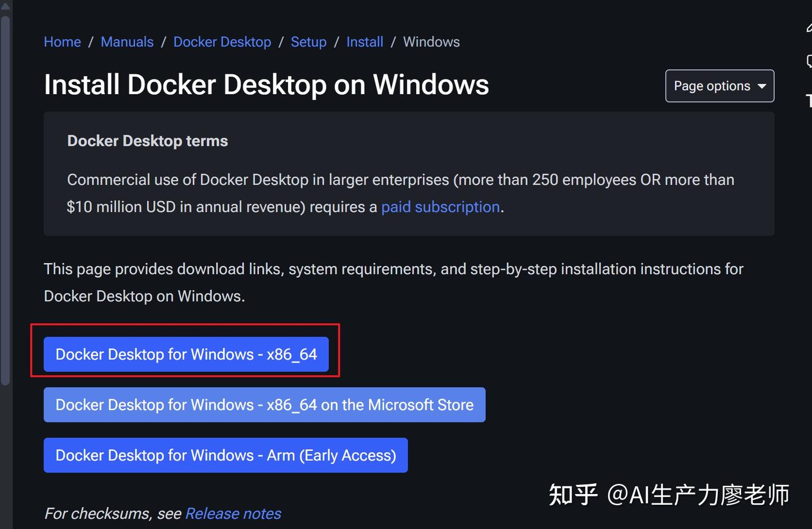812x529 pixels.
Task: Follow the paid subscription link
Action: tap(440, 207)
